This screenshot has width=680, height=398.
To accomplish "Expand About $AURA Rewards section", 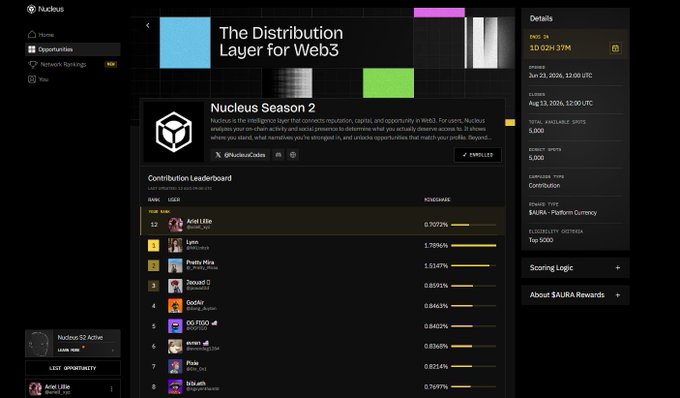I will click(575, 295).
